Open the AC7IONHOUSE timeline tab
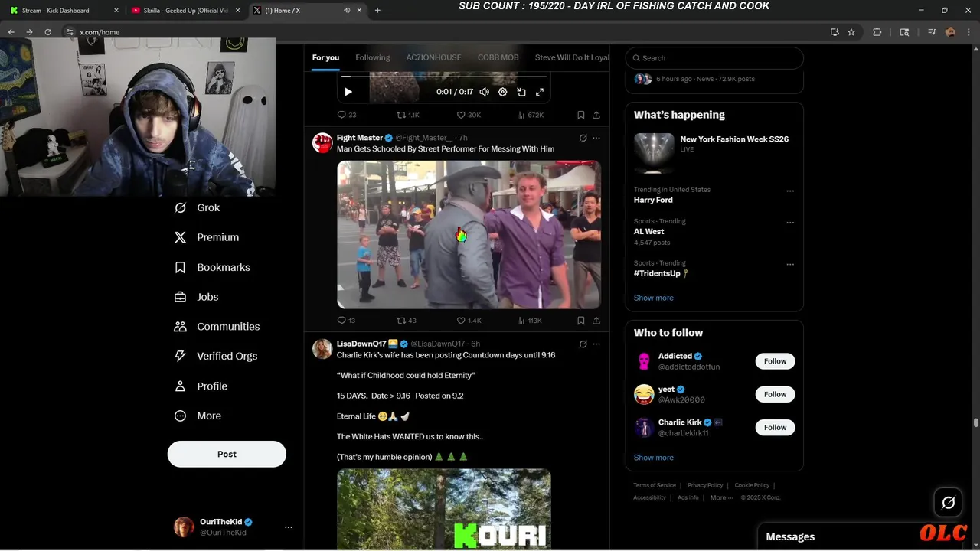 433,57
